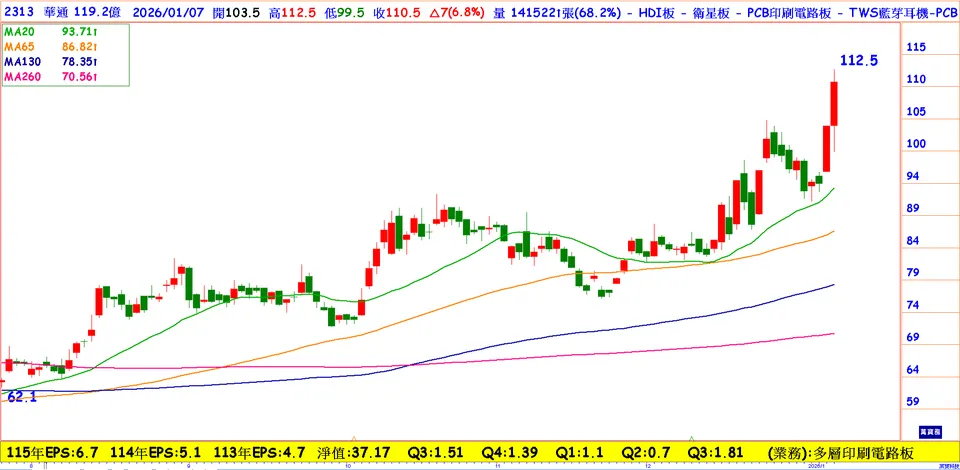The height and width of the screenshot is (470, 960).
Task: Click the 115 price axis label
Action: pos(917,47)
